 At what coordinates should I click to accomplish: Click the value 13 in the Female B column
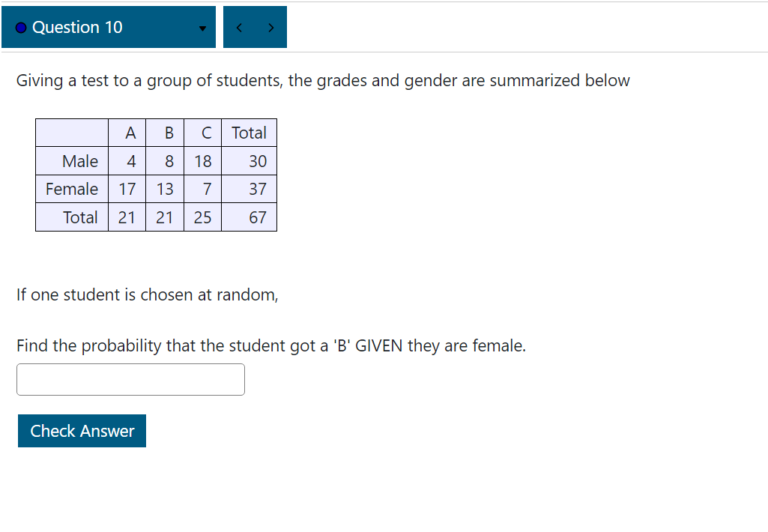pyautogui.click(x=165, y=189)
